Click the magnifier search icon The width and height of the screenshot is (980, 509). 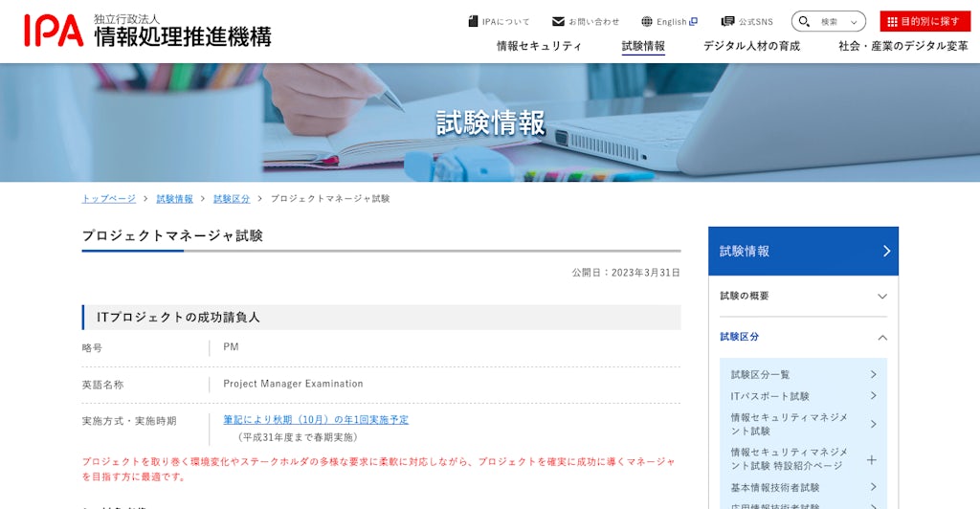tap(804, 22)
